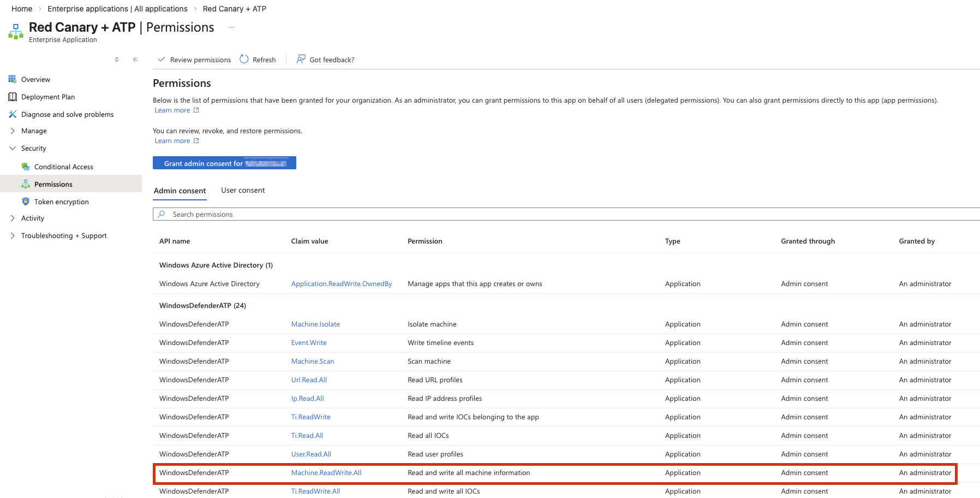Click 'Isolate machine' permission text

(432, 324)
